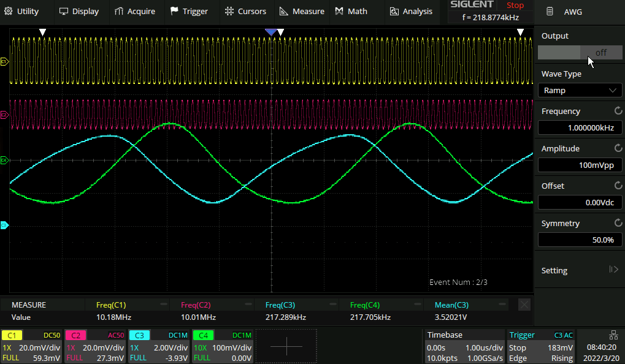Click the Symmetry reset knob icon

coord(618,223)
